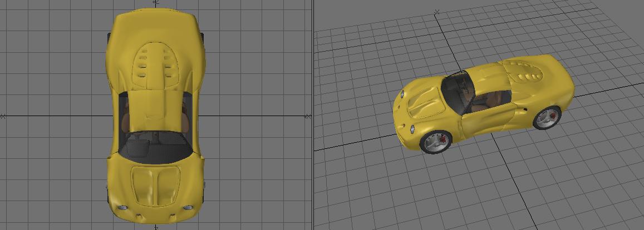Select the yellow car in the perspective view
The width and height of the screenshot is (644, 230).
(x=483, y=103)
